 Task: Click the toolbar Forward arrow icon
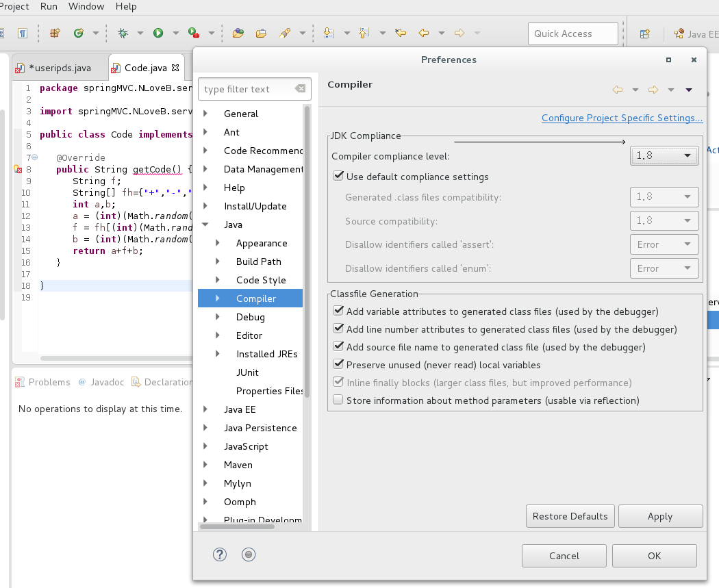click(x=459, y=33)
